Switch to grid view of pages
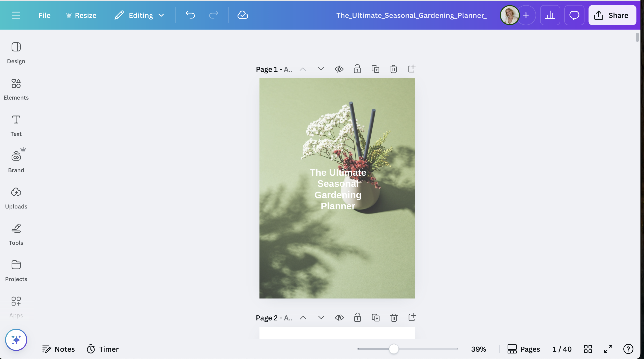The width and height of the screenshot is (644, 359). coord(588,349)
